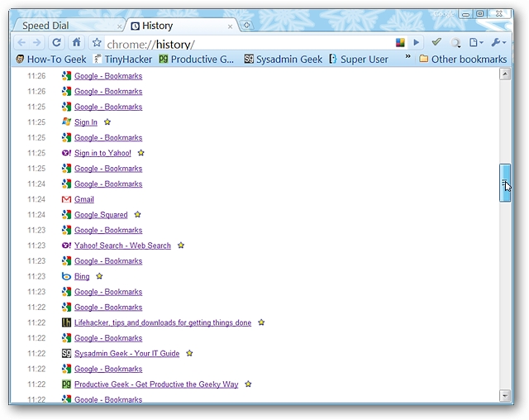Go forward with the forward arrow button
529x420 pixels.
pyautogui.click(x=36, y=43)
